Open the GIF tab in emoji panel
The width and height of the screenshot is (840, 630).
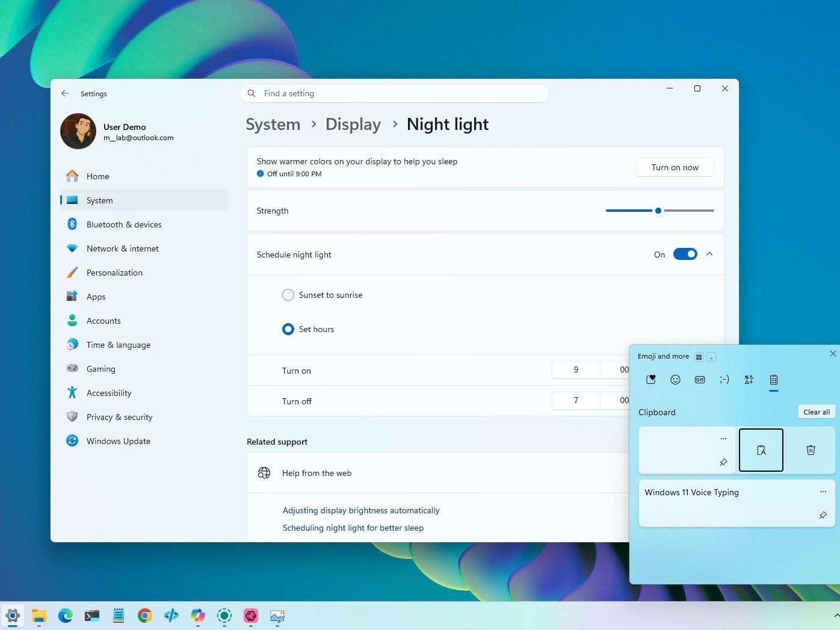tap(700, 380)
